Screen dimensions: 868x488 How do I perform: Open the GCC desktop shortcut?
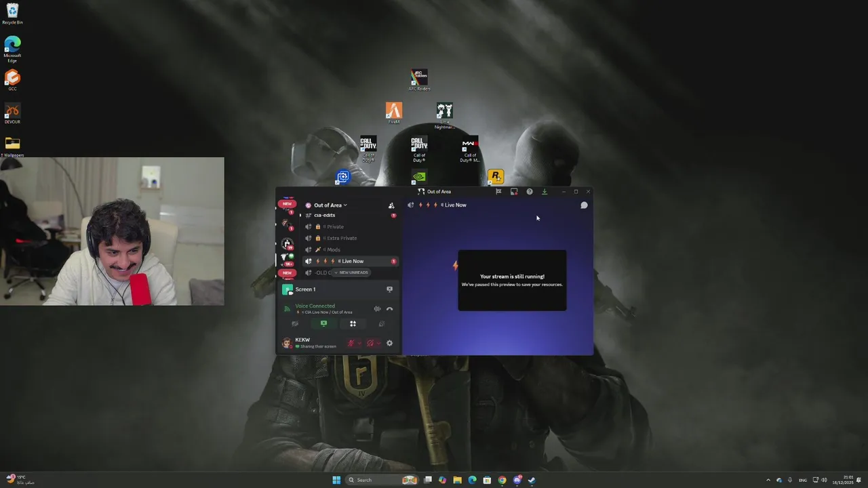pyautogui.click(x=12, y=80)
